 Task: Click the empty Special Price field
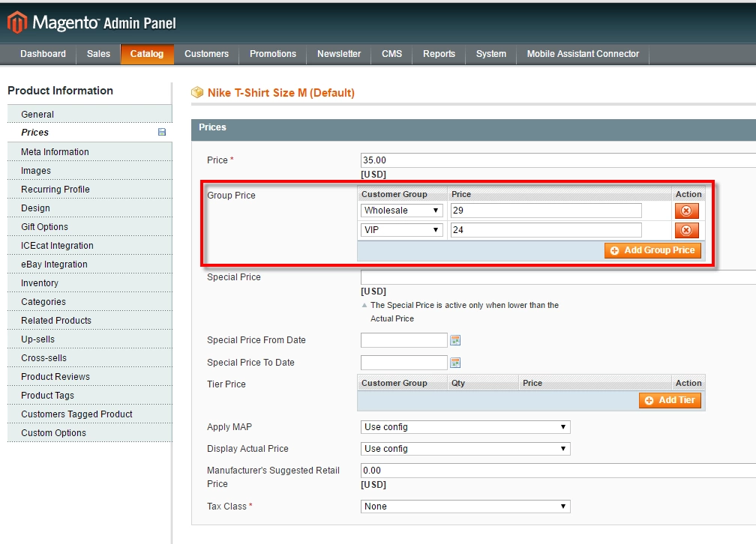(558, 277)
